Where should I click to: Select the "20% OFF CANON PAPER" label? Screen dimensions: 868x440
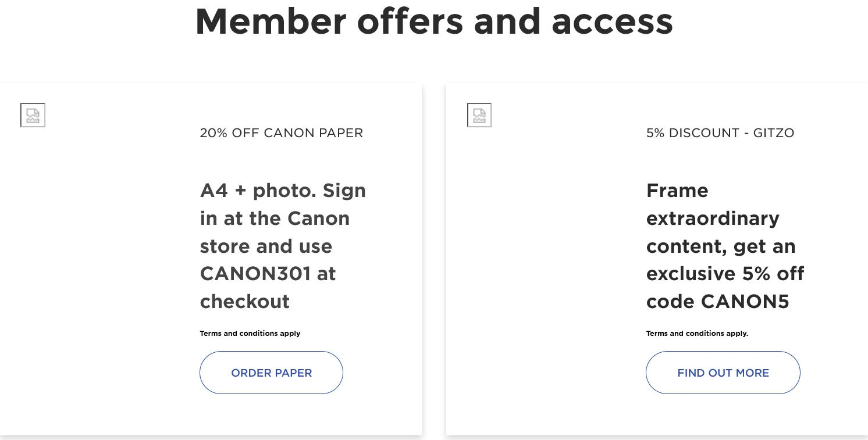point(282,133)
